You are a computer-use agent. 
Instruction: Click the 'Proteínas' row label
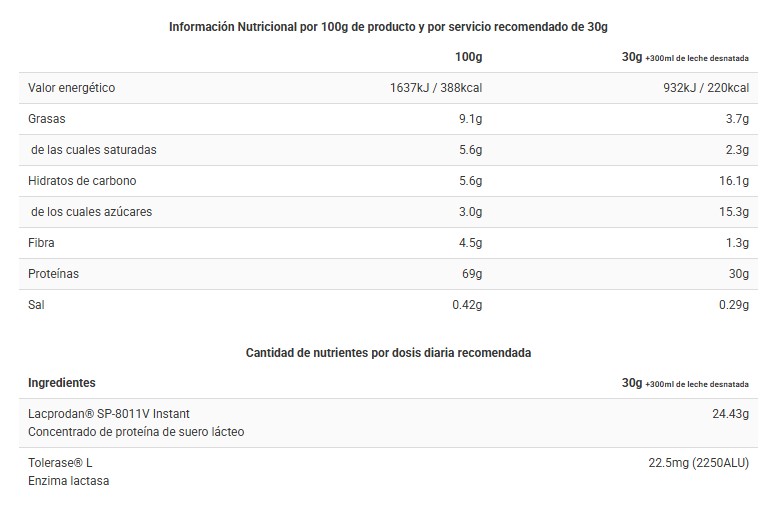[53, 273]
